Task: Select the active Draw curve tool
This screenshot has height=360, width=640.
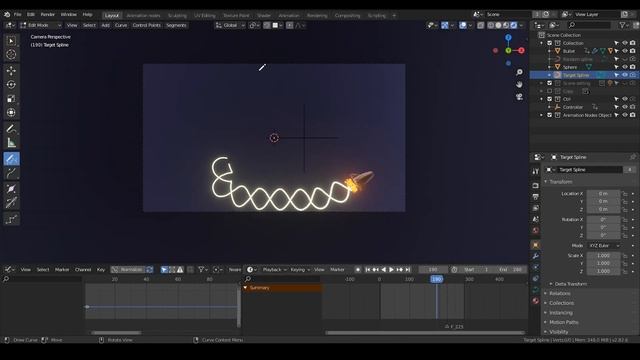Action: click(x=11, y=159)
